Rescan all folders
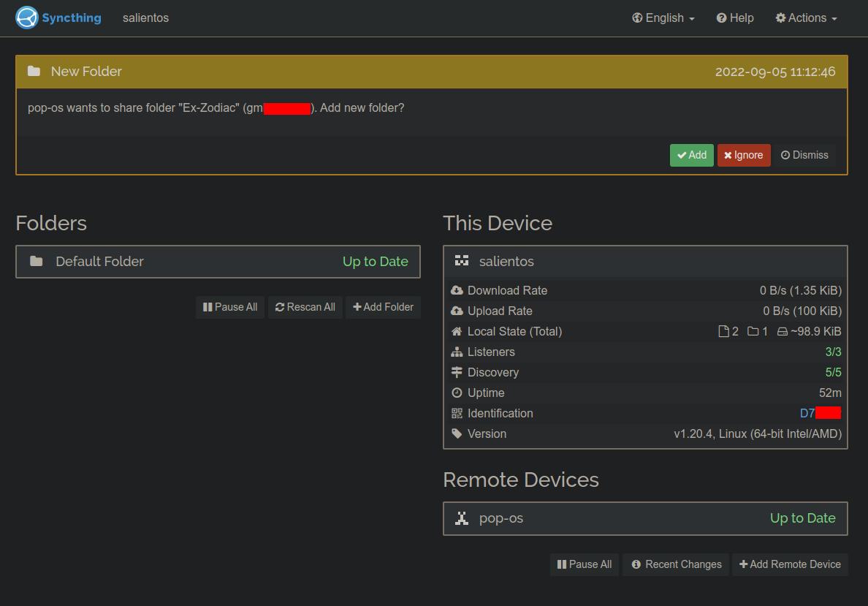 click(305, 307)
